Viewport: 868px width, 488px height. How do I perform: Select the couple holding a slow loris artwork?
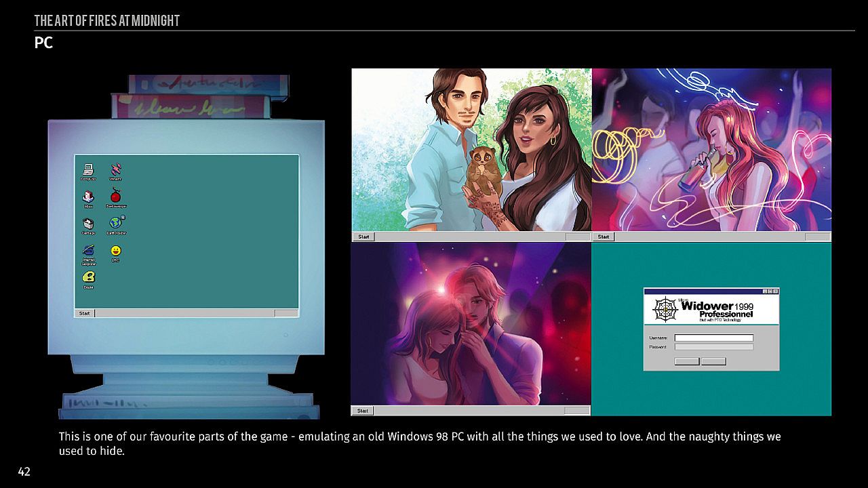[x=471, y=150]
